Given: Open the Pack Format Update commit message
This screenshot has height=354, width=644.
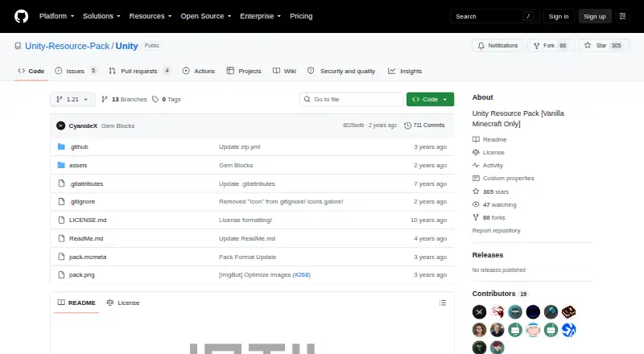Looking at the screenshot, I should (x=248, y=257).
